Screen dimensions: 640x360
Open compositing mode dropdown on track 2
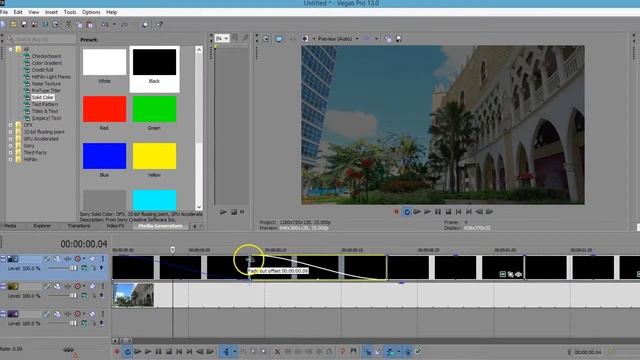[x=84, y=268]
